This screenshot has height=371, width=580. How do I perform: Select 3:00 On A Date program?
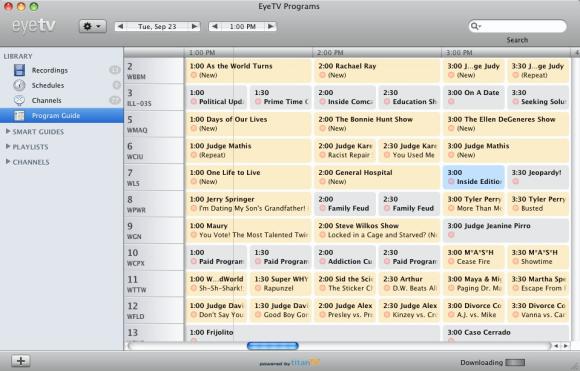tap(474, 97)
